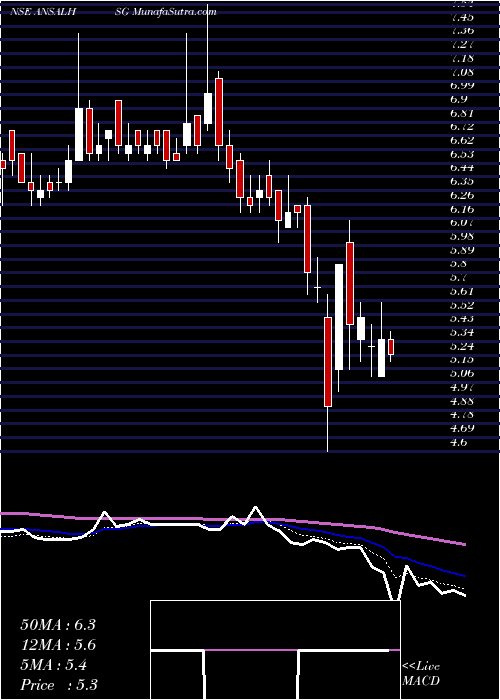Click the 5.15 price axis label
The image size is (500, 700).
tap(462, 360)
